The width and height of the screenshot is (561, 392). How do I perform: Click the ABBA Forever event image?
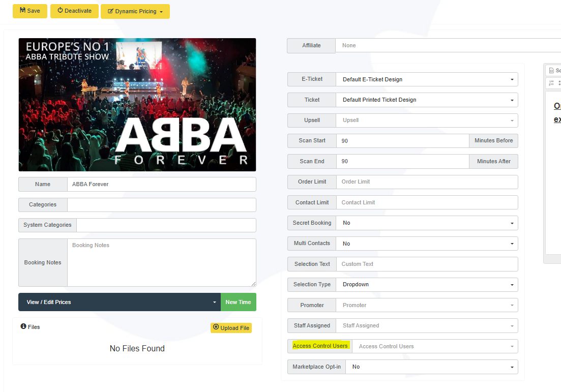coord(137,105)
